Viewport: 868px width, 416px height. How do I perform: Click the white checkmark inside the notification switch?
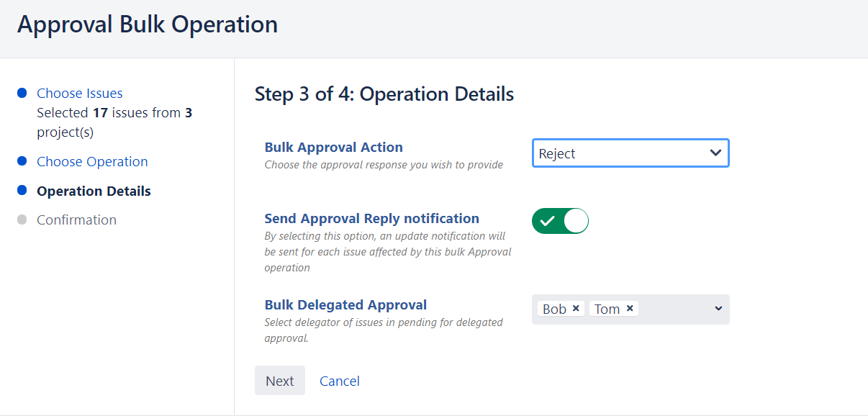[x=547, y=221]
